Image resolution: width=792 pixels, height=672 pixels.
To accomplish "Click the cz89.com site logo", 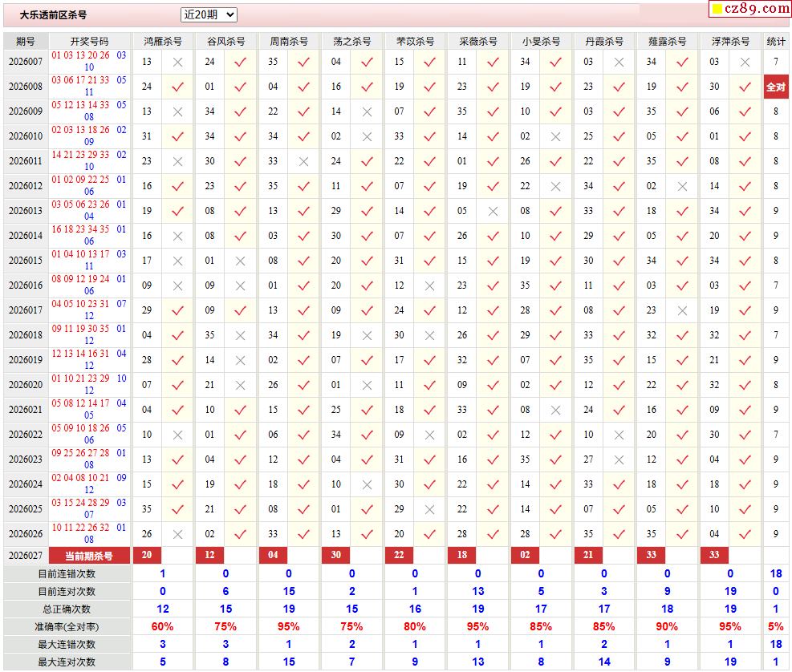I will pos(750,9).
